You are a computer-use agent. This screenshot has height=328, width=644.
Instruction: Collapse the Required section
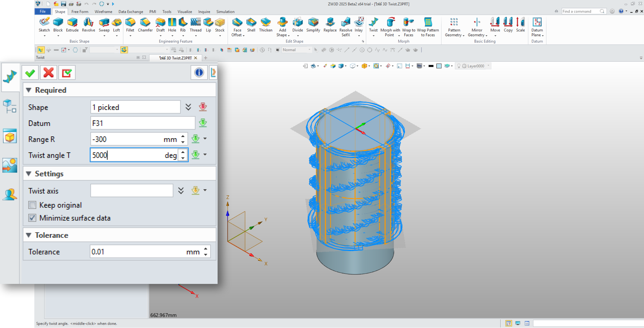pyautogui.click(x=29, y=90)
